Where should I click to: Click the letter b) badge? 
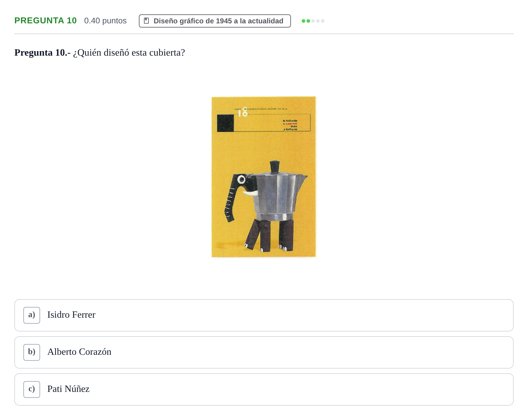(x=32, y=352)
